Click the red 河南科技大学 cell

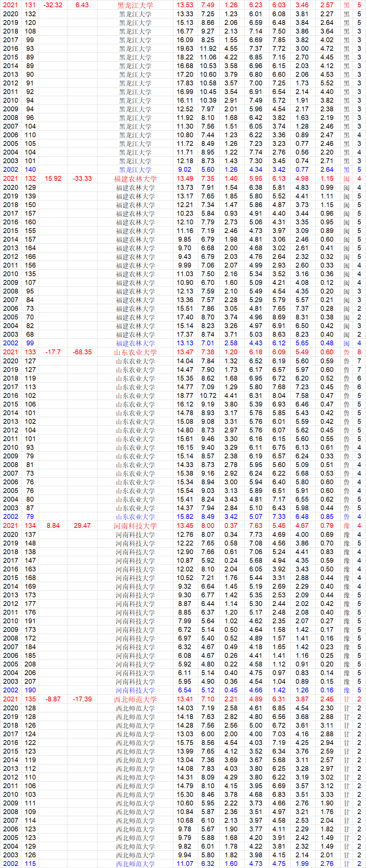(x=135, y=526)
